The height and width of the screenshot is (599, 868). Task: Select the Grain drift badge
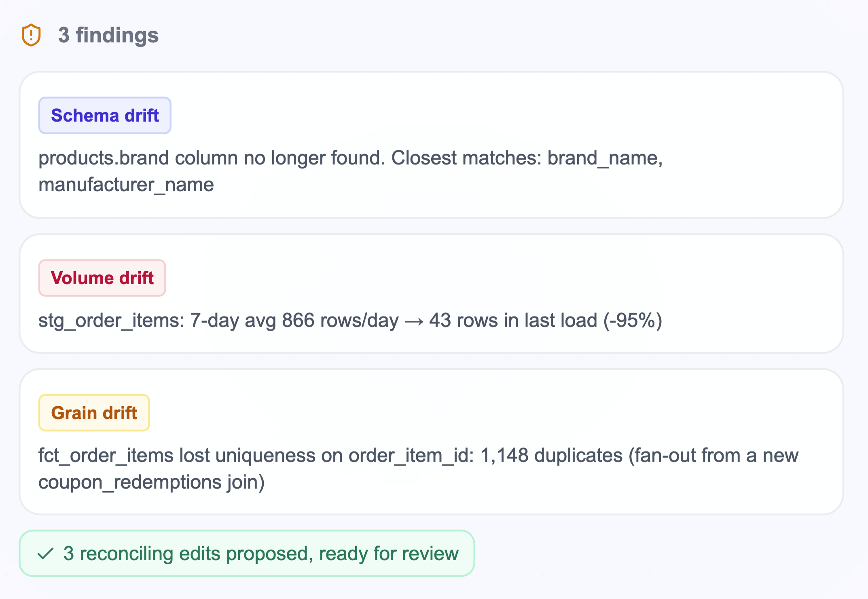click(x=94, y=413)
